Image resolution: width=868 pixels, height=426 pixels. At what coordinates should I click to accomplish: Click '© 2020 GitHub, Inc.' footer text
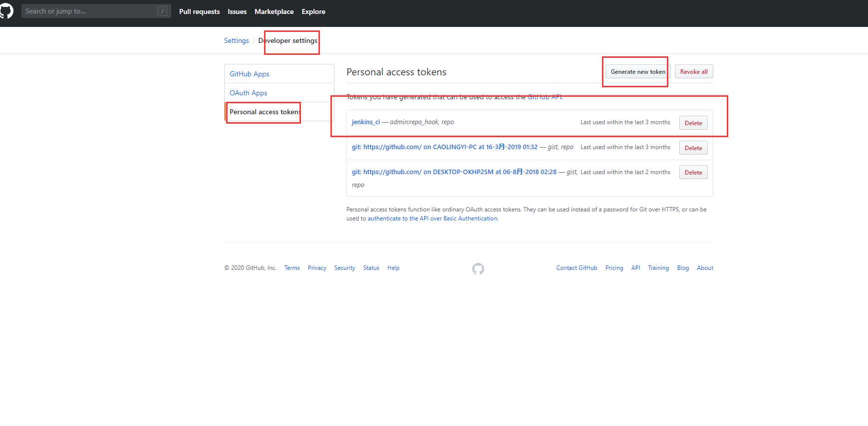click(x=250, y=268)
